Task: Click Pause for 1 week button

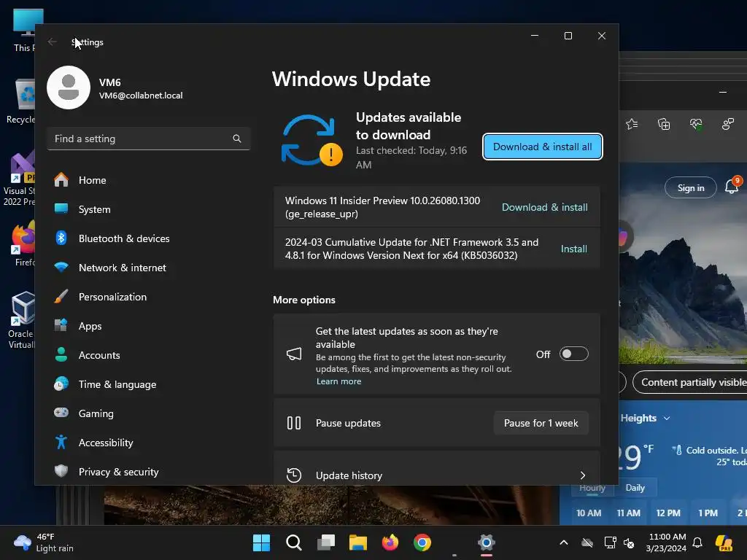Action: pyautogui.click(x=541, y=423)
